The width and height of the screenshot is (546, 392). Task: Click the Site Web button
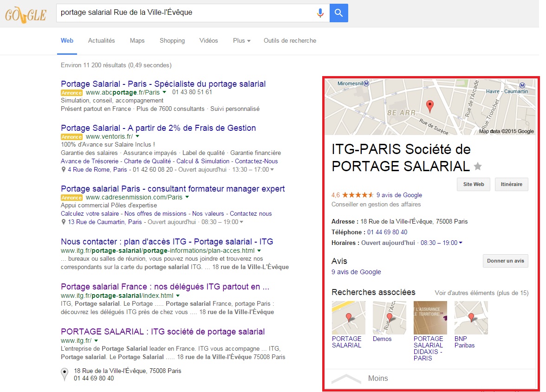click(474, 184)
